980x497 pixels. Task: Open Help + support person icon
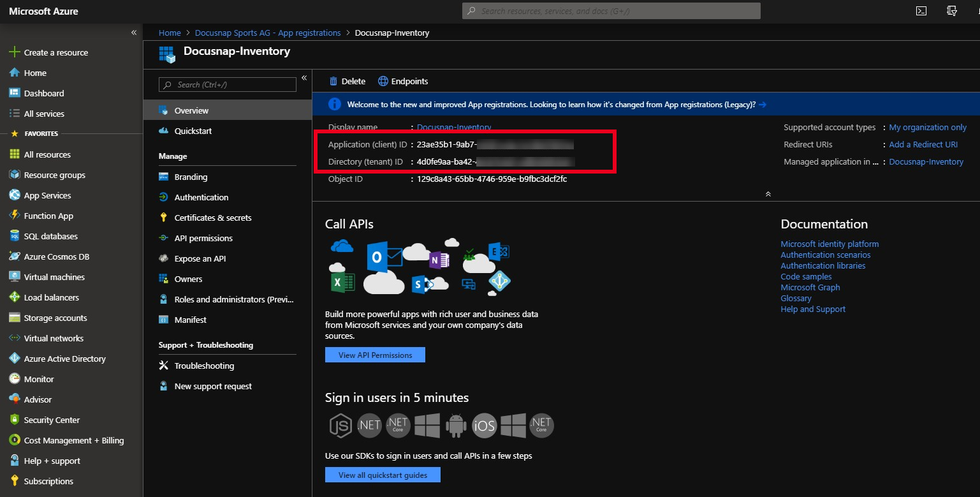click(x=14, y=461)
